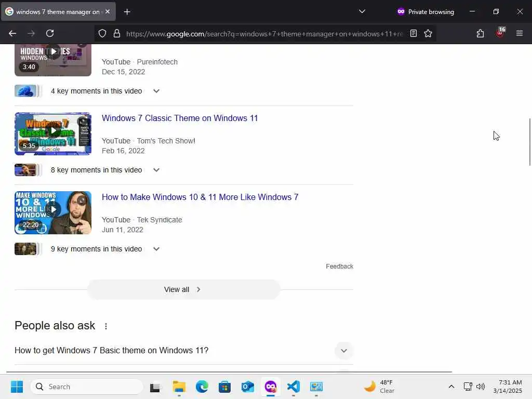Click the forward navigation arrow

(31, 33)
